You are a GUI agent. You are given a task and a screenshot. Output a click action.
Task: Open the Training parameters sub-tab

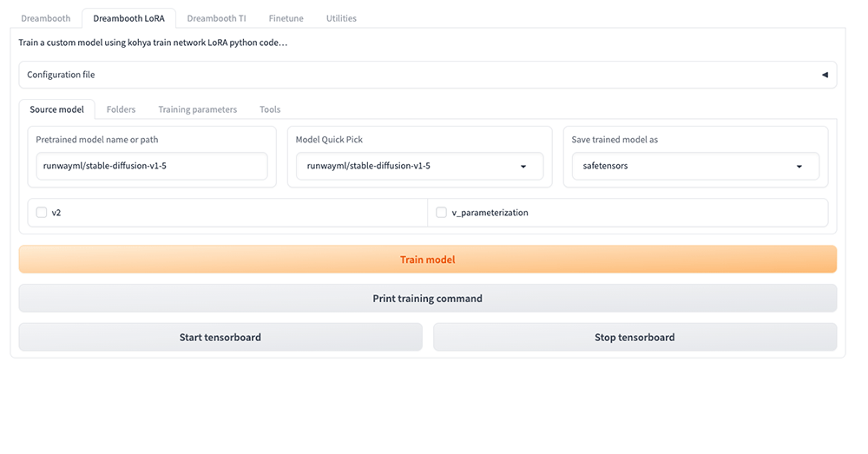click(197, 109)
